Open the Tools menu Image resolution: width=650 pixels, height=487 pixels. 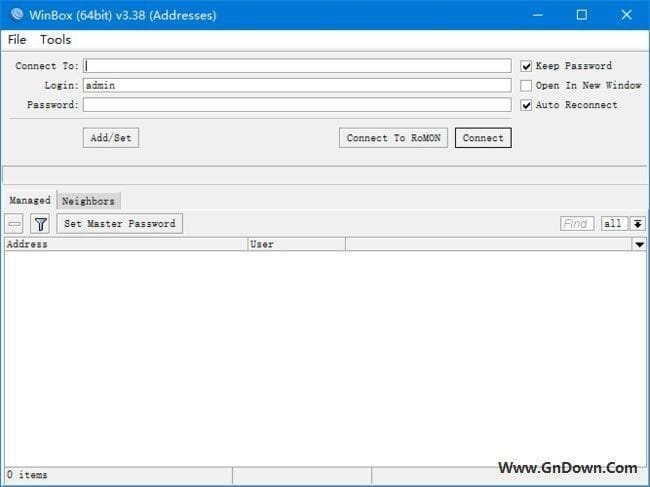(55, 40)
